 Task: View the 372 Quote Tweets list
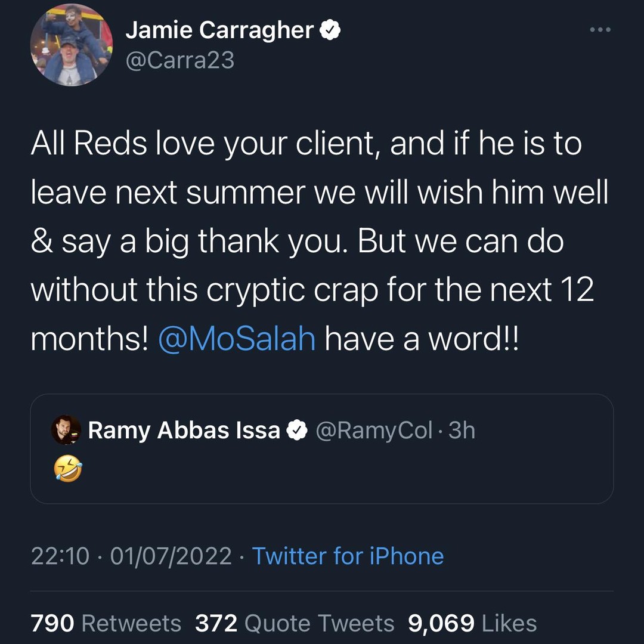[x=295, y=623]
